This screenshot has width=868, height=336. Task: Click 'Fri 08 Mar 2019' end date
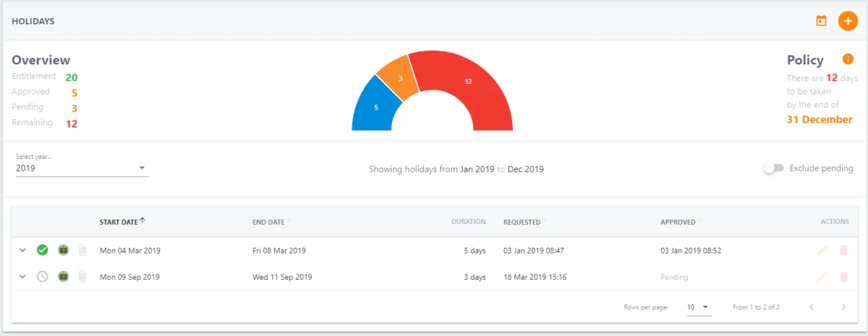[279, 251]
